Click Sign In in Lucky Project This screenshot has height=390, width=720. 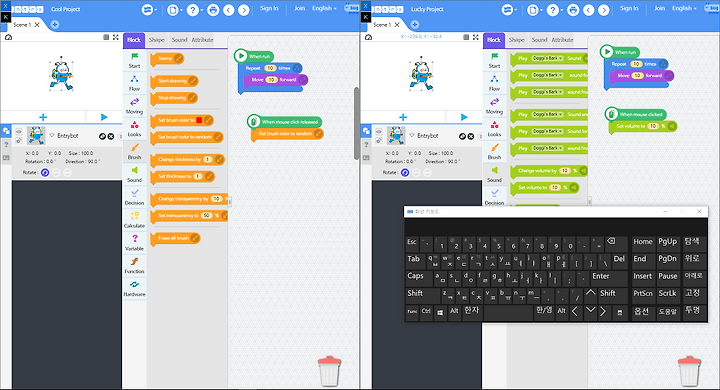(x=629, y=8)
